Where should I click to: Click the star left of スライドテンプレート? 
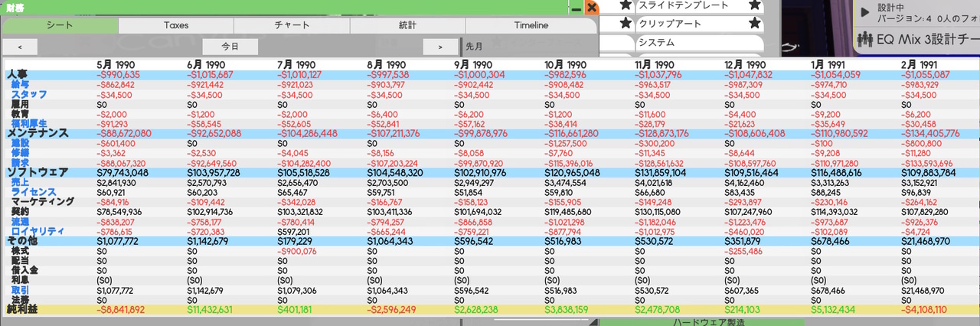[x=626, y=5]
